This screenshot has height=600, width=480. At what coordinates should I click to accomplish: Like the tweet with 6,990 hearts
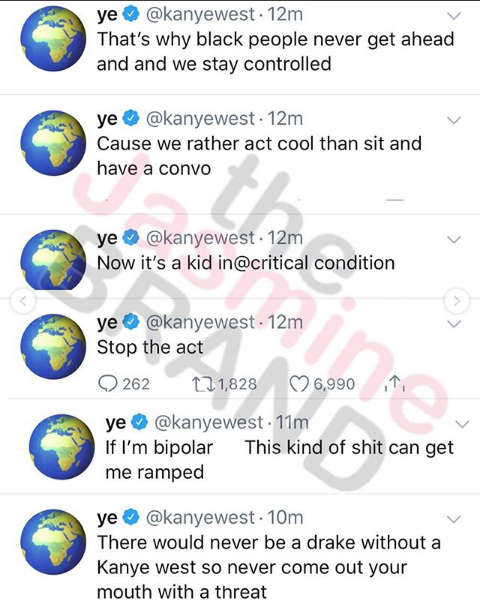pyautogui.click(x=299, y=383)
